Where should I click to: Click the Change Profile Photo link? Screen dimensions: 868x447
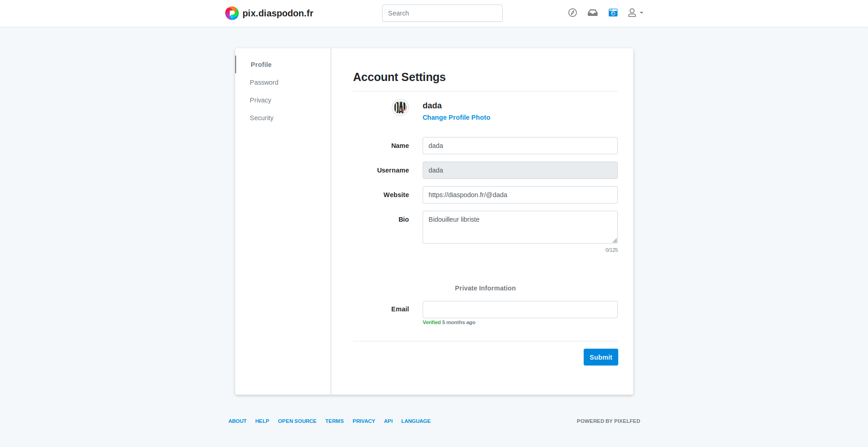[x=456, y=117]
